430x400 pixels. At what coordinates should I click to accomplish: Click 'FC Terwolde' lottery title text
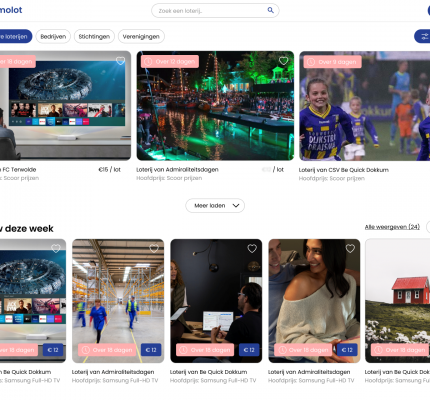[19, 170]
